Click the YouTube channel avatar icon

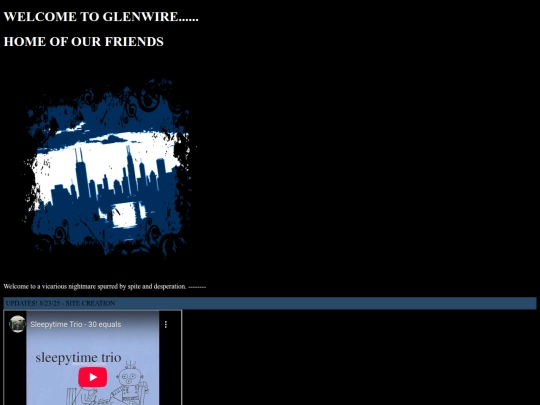point(18,324)
